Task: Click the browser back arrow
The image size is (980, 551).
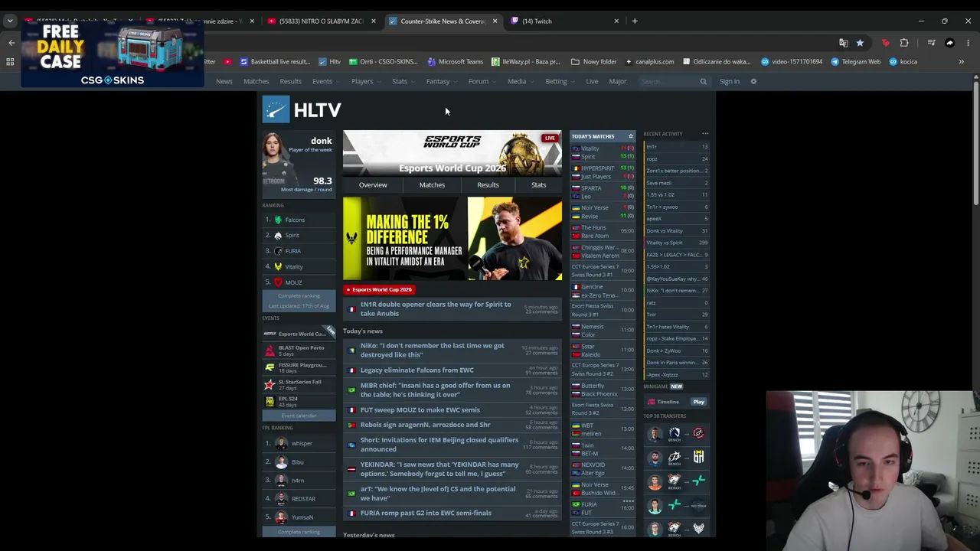Action: click(x=11, y=43)
